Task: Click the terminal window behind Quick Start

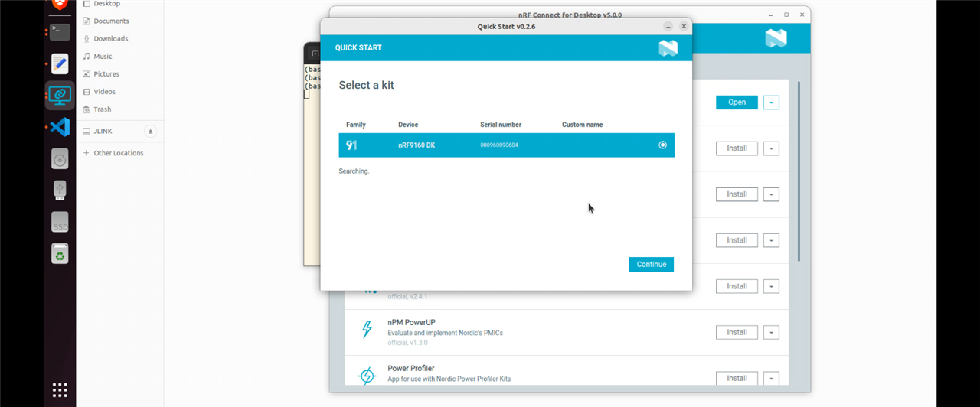Action: coord(312,153)
